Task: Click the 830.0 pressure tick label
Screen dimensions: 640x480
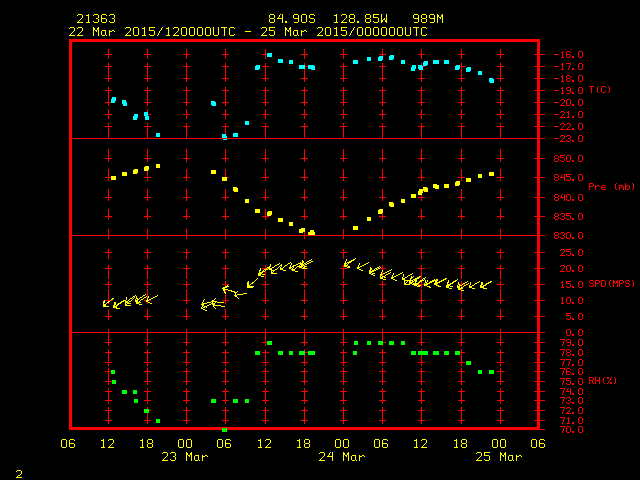Action: pos(566,236)
